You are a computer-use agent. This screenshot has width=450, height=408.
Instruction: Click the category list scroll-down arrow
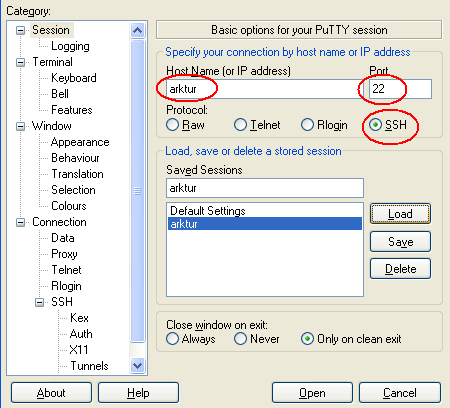pyautogui.click(x=137, y=365)
